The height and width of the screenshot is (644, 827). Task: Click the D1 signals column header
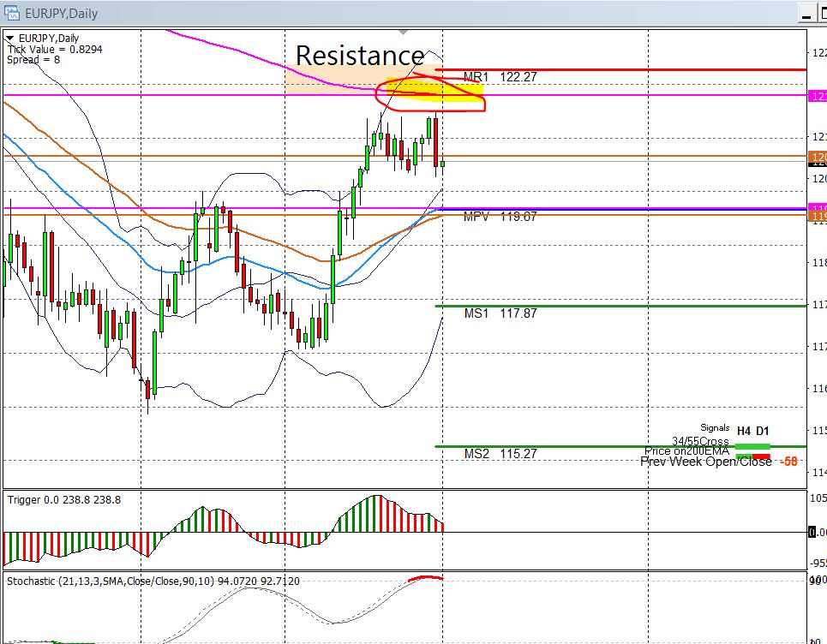[763, 431]
